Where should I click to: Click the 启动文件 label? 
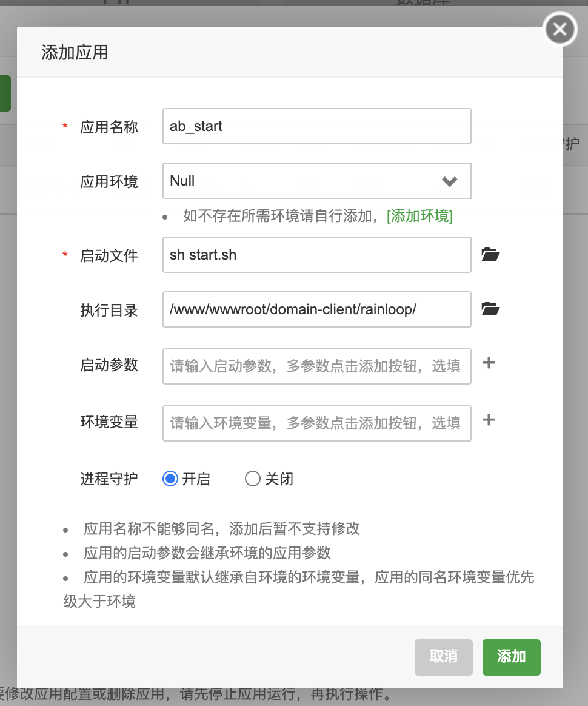109,256
